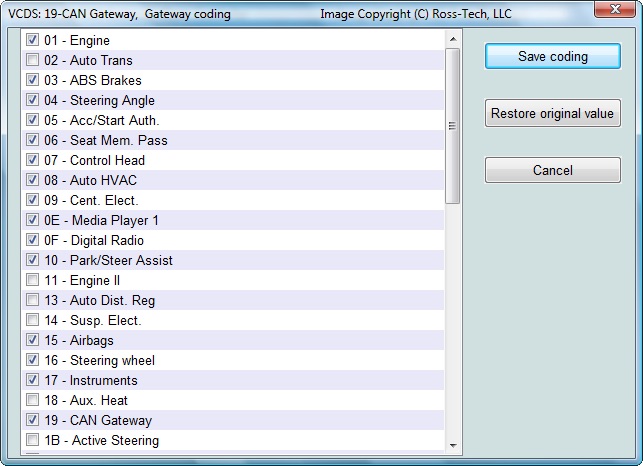Toggle 16 - Steering wheel checkbox
Screen dimensions: 643x466
click(x=32, y=360)
